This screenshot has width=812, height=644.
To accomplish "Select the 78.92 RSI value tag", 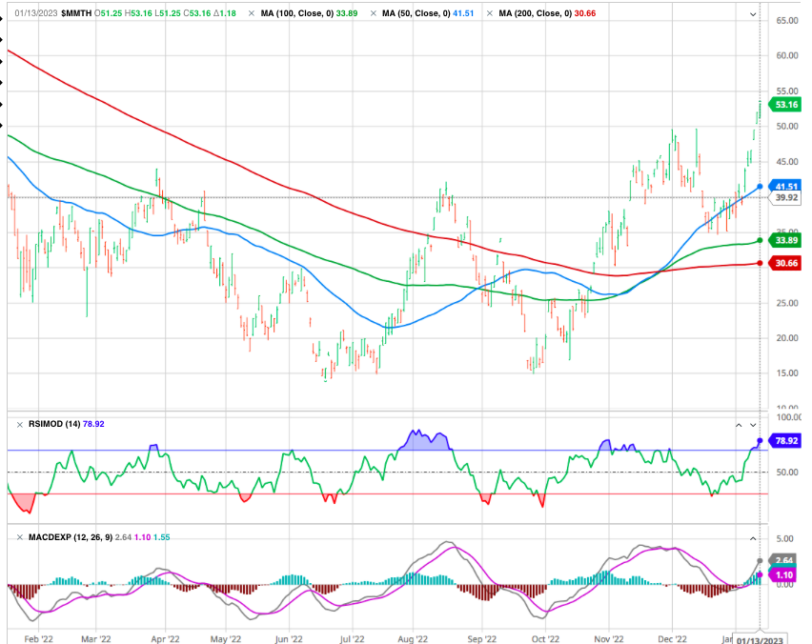I will coord(786,440).
